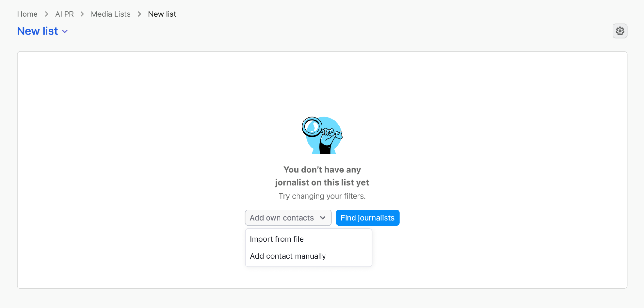Expand the New list title dropdown
This screenshot has height=308, width=644.
pyautogui.click(x=42, y=31)
